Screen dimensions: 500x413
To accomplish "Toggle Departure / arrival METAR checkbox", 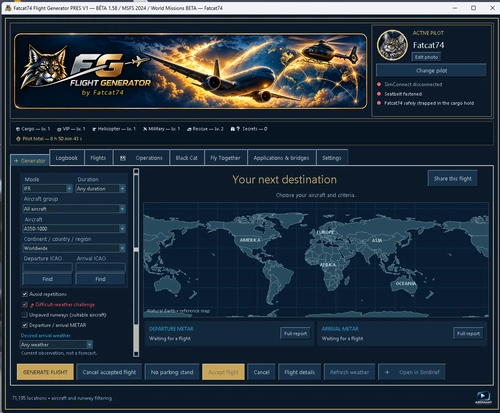I will click(25, 325).
